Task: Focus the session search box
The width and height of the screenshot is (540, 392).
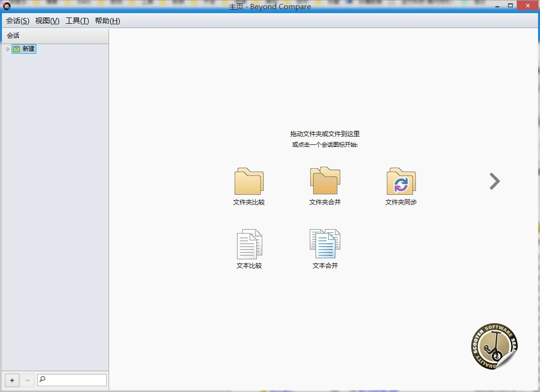Action: (x=72, y=380)
